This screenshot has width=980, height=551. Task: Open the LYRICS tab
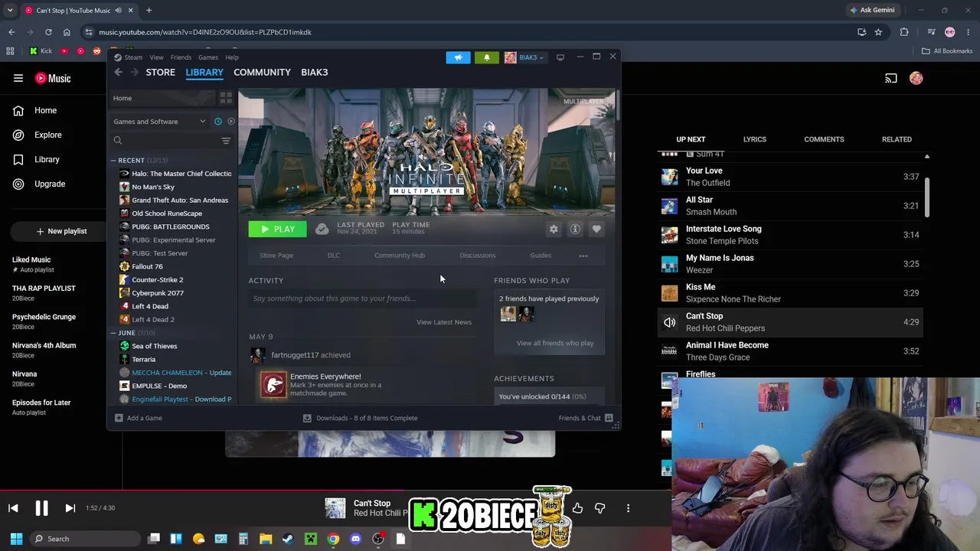(x=754, y=139)
